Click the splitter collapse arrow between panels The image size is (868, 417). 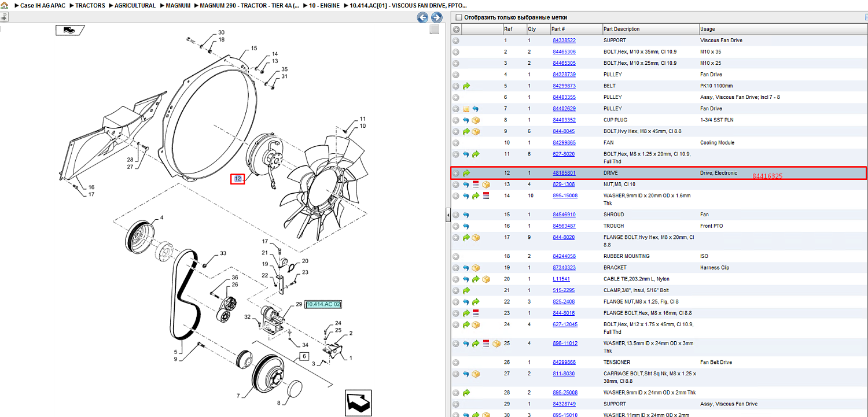[447, 215]
